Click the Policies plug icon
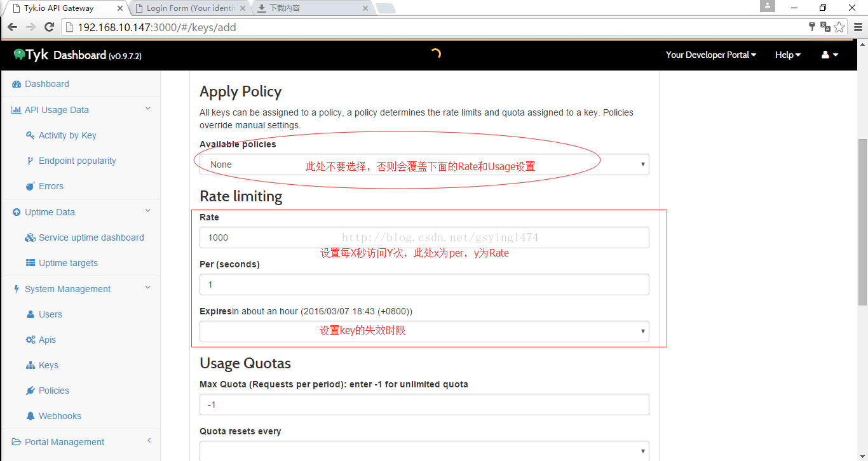This screenshot has height=461, width=868. pyautogui.click(x=30, y=391)
